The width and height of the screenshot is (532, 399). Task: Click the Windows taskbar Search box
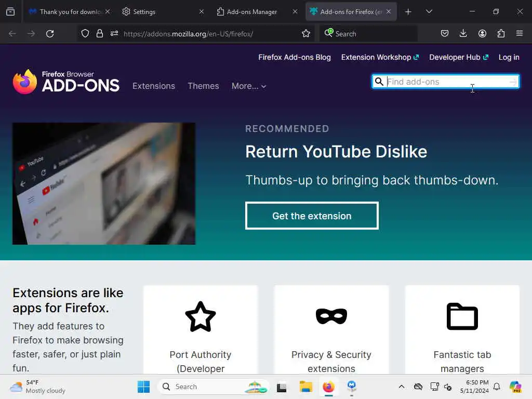pos(214,387)
